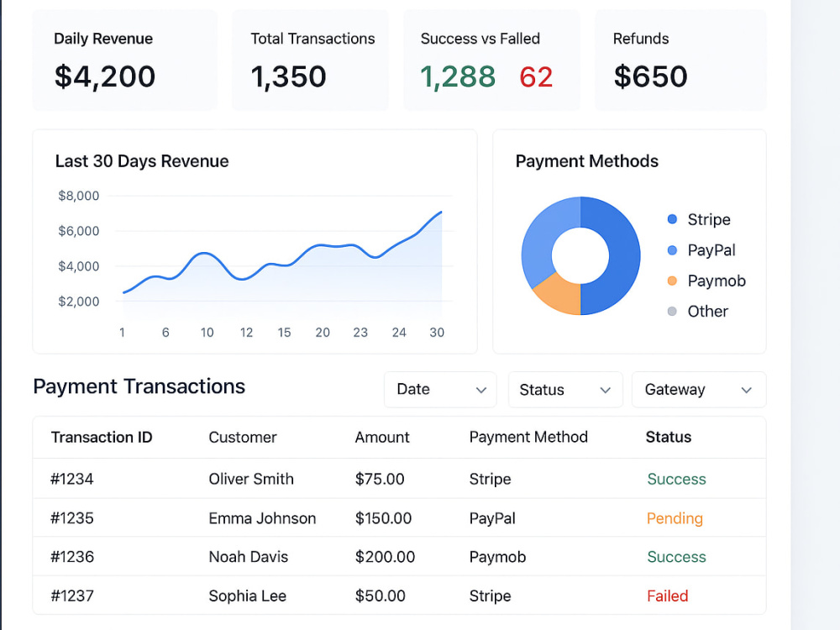
Task: Click day 15 on revenue chart axis
Action: [x=284, y=333]
